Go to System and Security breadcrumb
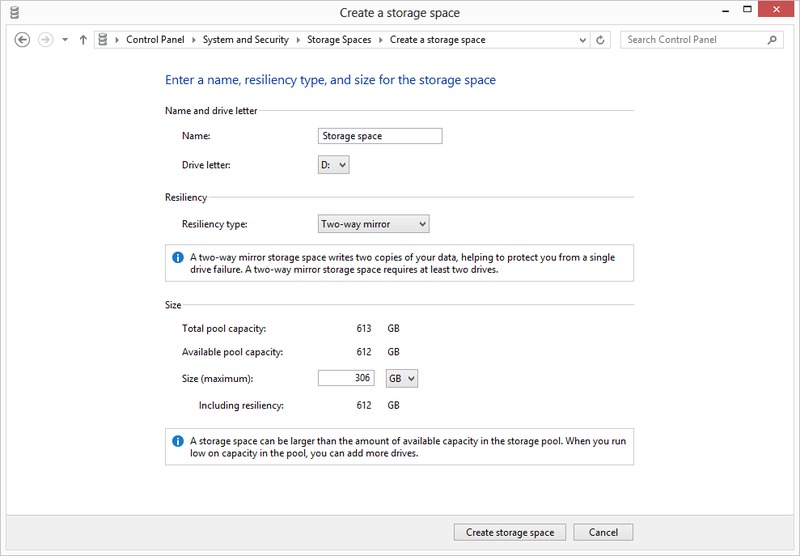Viewport: 800px width, 556px height. [245, 40]
